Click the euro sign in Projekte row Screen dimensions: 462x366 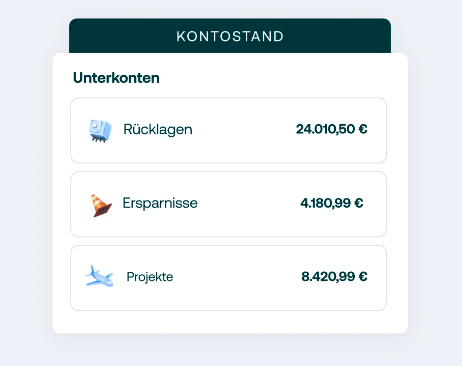click(363, 276)
